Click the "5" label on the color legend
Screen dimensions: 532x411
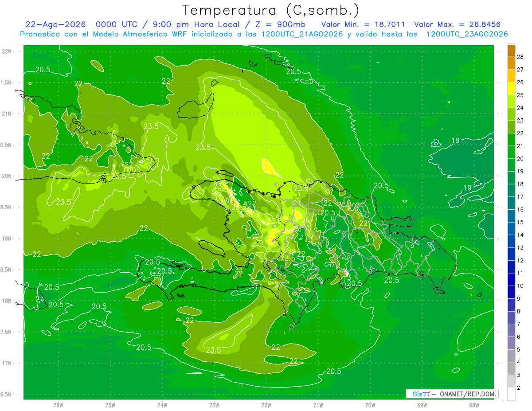tap(519, 350)
